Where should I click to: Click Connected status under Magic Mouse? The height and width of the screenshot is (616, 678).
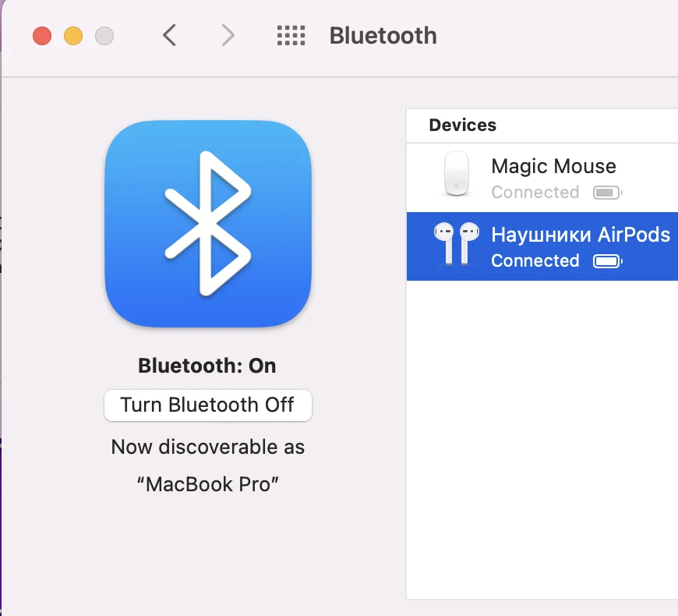[x=535, y=192]
